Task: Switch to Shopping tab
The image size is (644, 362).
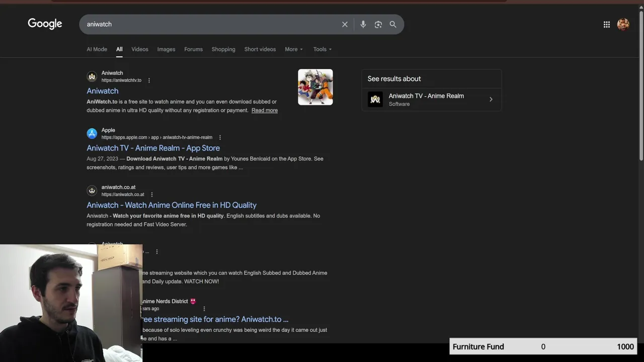Action: (223, 49)
